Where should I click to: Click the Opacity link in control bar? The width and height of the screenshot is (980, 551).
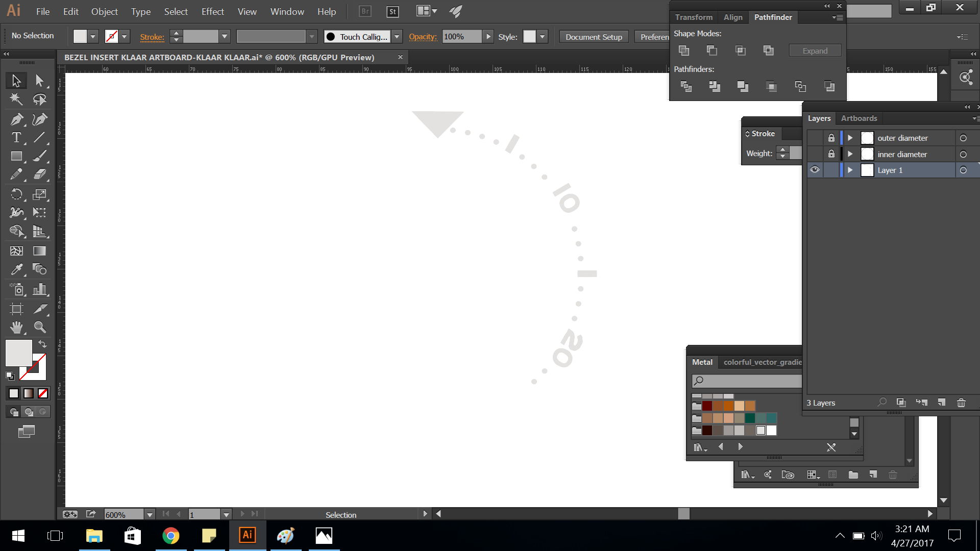[x=423, y=37]
